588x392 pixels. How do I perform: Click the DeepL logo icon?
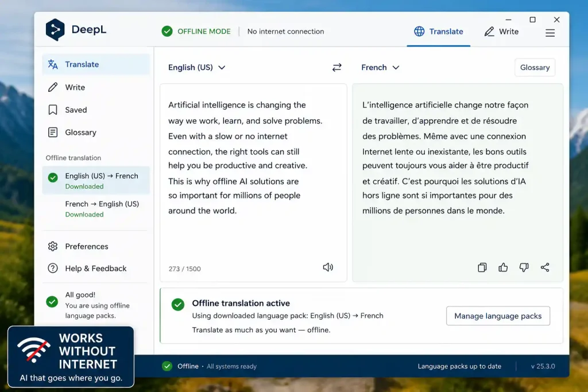(x=55, y=30)
